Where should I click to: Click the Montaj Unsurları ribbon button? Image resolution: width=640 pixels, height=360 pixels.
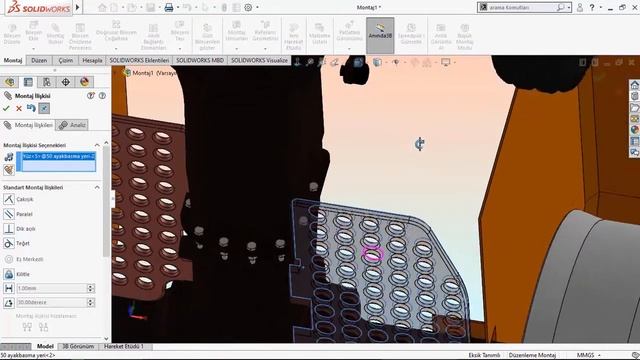pos(237,34)
